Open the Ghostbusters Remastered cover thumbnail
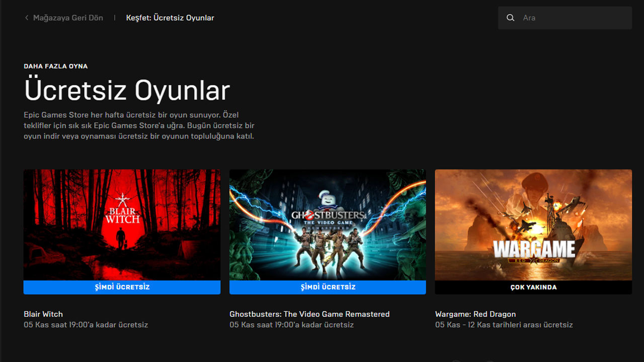This screenshot has height=362, width=644. 328,225
